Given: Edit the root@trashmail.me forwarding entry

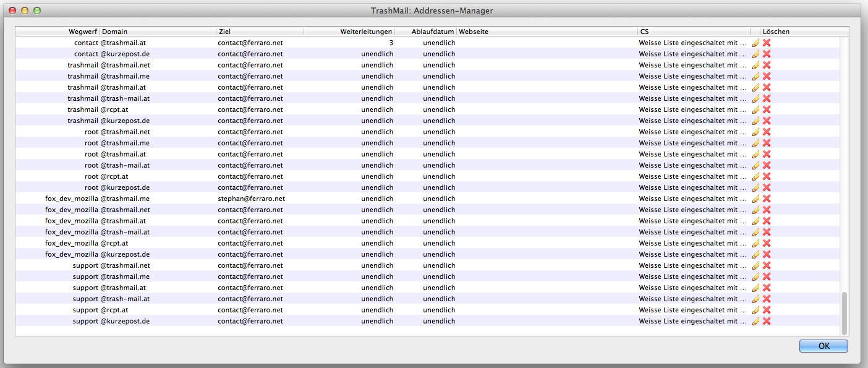Looking at the screenshot, I should pos(755,143).
